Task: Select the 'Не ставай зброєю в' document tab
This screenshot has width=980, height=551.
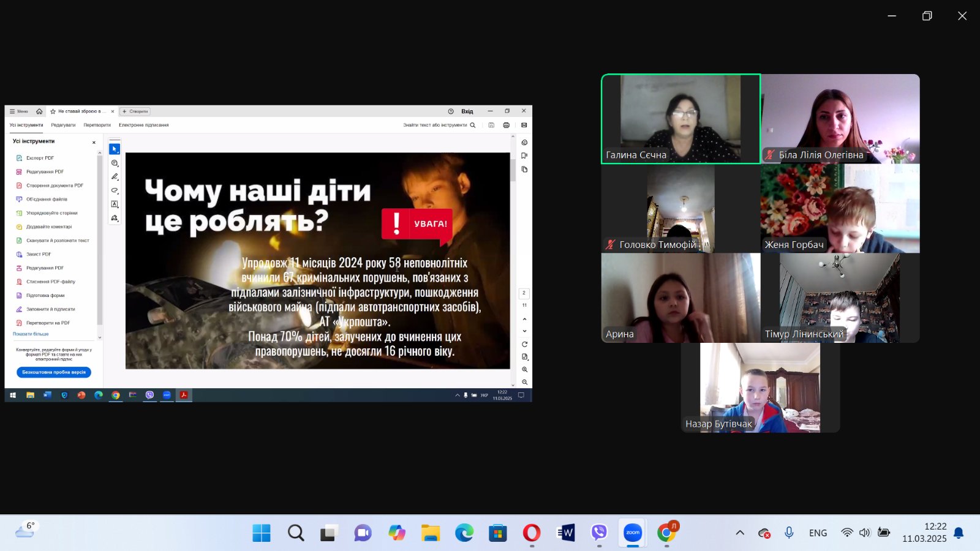Action: 83,111
